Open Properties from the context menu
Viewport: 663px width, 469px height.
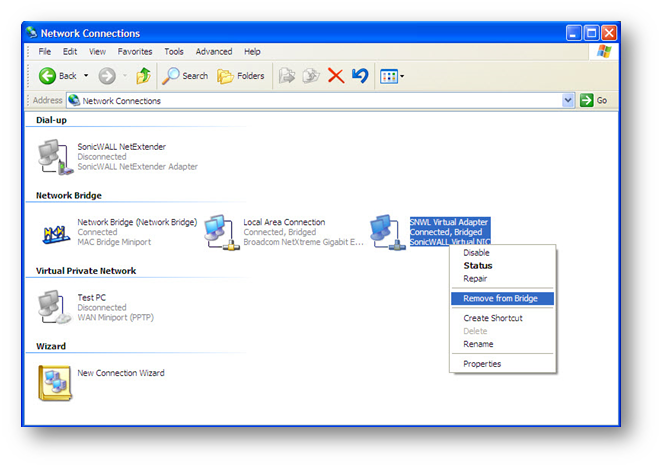502,364
